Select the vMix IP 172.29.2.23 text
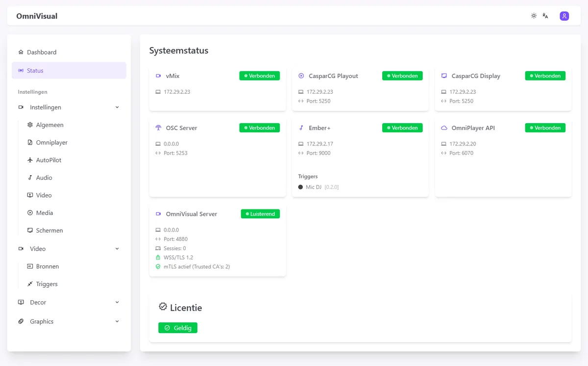Screen dimensions: 588x366 pos(177,92)
